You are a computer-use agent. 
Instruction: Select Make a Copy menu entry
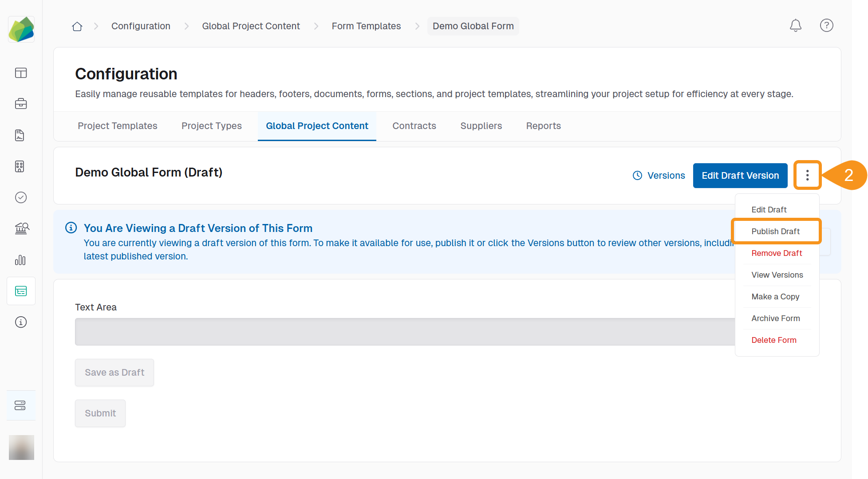pos(775,297)
